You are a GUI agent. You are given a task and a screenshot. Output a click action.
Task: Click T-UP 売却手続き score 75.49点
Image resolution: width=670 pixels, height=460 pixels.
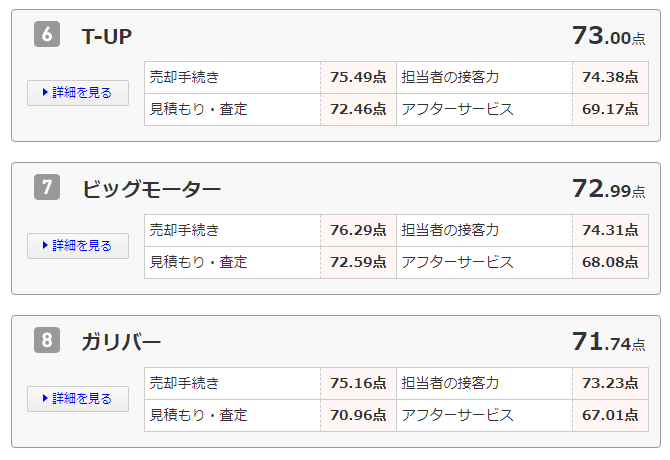[x=358, y=77]
